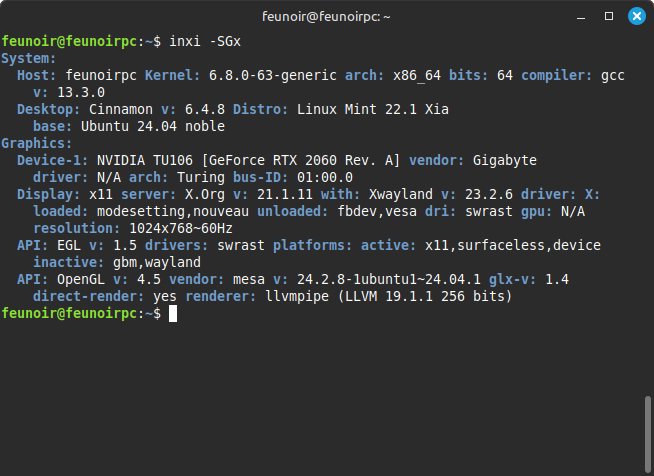Viewport: 654px width, 476px height.
Task: Click the window title feunoir@feunoirpc: ~
Action: pyautogui.click(x=326, y=17)
